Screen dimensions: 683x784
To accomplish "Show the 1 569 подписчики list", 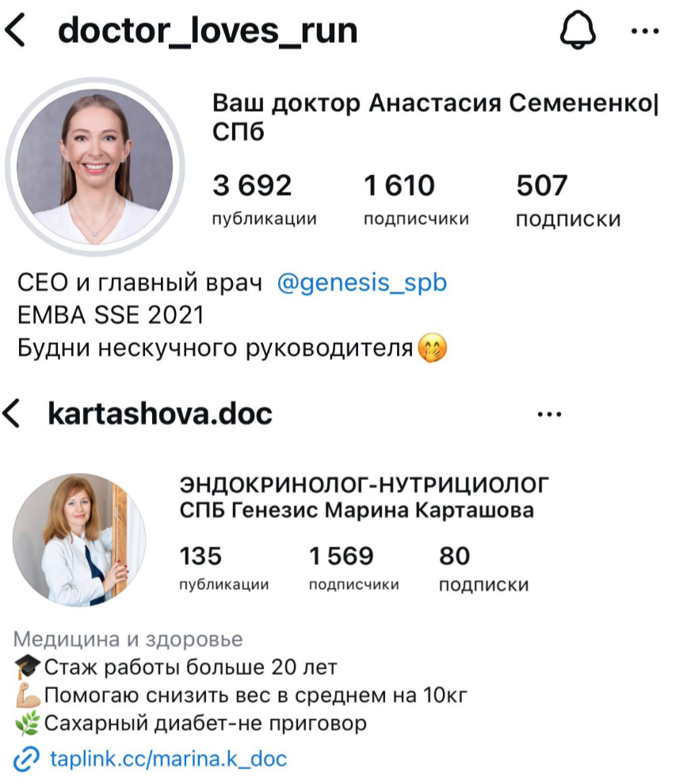I will tap(353, 569).
